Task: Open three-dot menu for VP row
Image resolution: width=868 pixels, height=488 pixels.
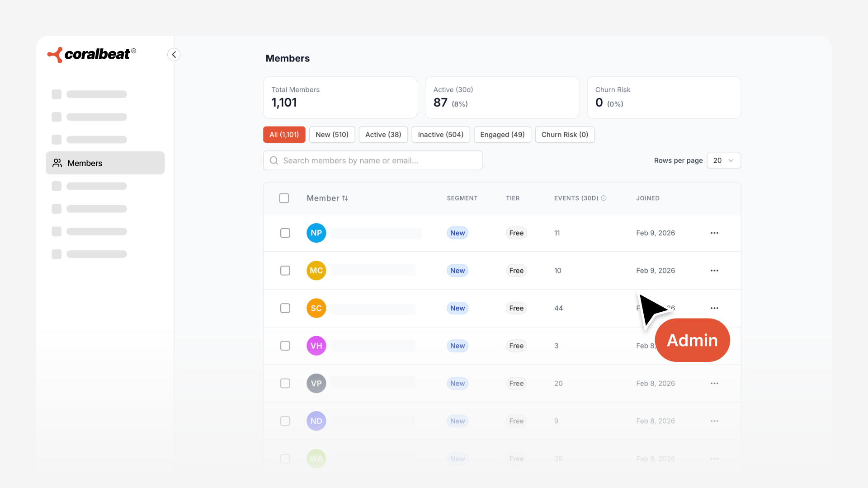Action: click(x=714, y=384)
